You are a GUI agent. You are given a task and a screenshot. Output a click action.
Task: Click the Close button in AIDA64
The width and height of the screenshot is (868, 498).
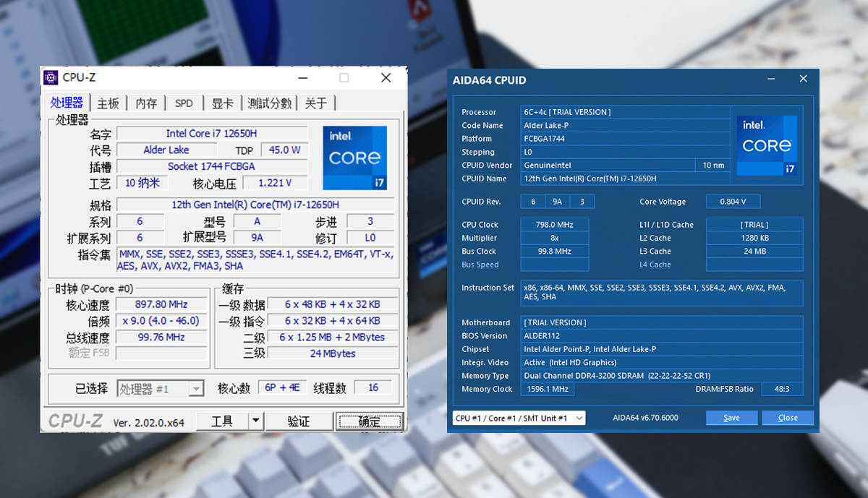click(x=788, y=418)
